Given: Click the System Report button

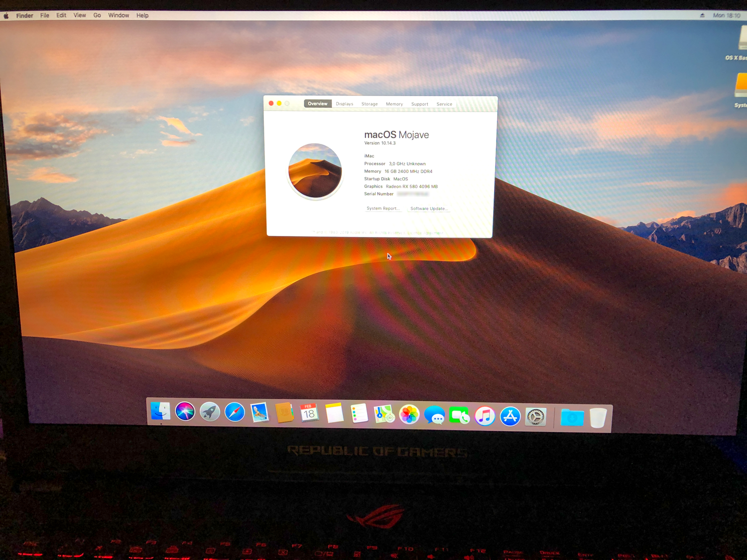Looking at the screenshot, I should [382, 209].
